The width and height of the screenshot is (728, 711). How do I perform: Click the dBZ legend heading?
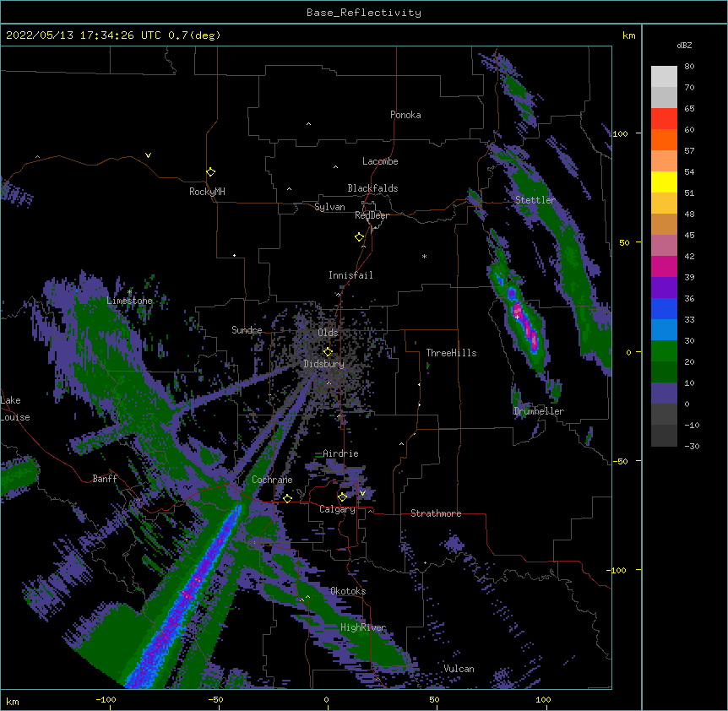(x=684, y=46)
